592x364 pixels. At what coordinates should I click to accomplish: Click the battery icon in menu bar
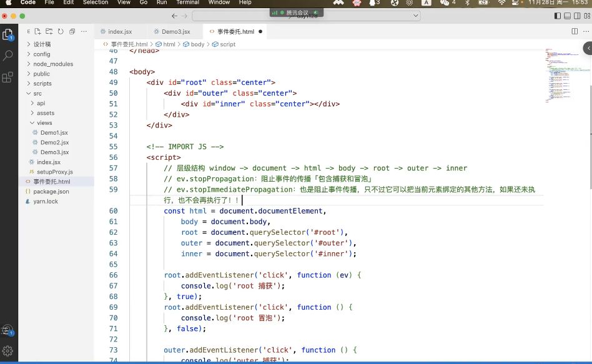pos(483,2)
